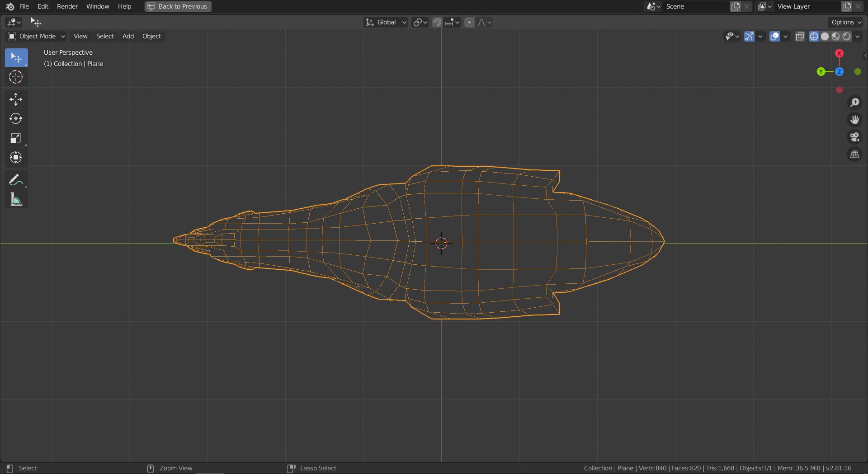Toggle show gizmo button

coord(749,37)
